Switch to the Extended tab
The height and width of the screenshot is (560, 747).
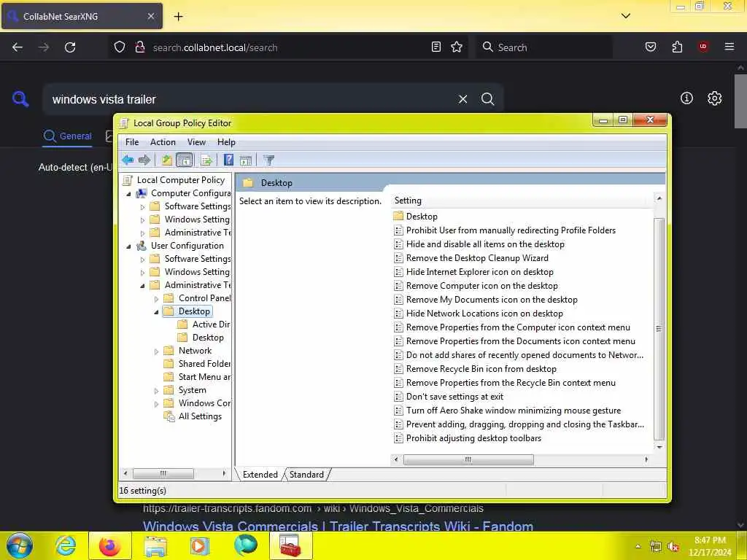260,474
